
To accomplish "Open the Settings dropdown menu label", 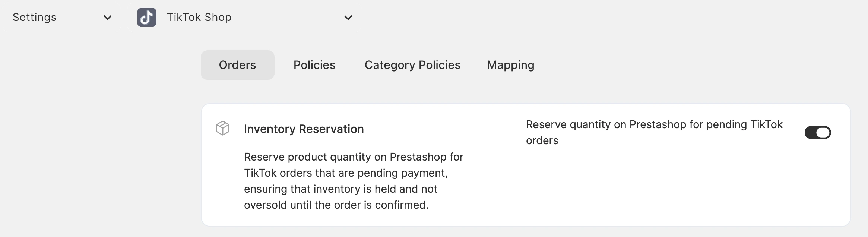I will point(35,17).
